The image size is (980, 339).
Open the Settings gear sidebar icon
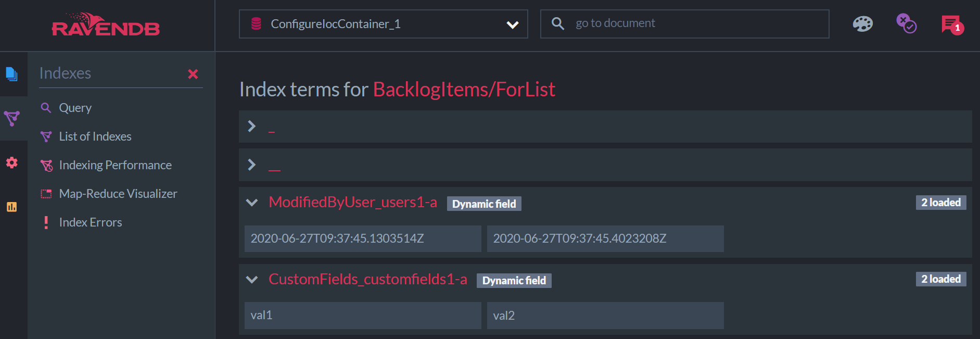[x=11, y=162]
